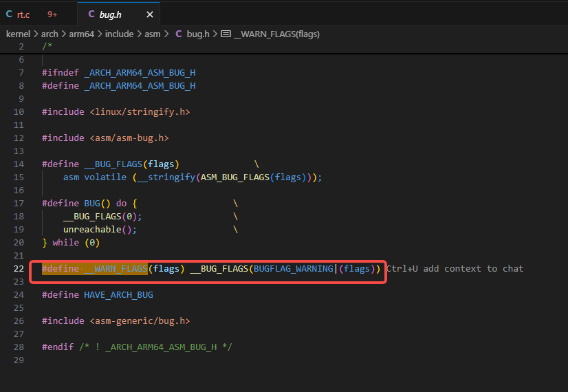Click <asm-generic/bug.h> include path
This screenshot has width=568, height=392.
[x=140, y=321]
